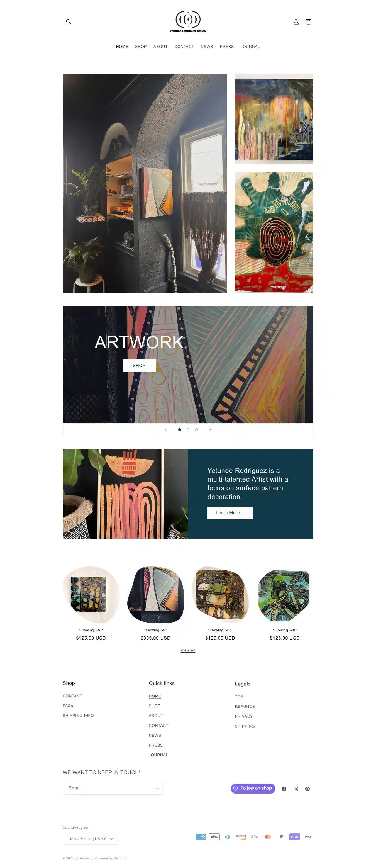Screen dimensions: 376x868
Task: Select the third slideshow dot
Action: [196, 430]
